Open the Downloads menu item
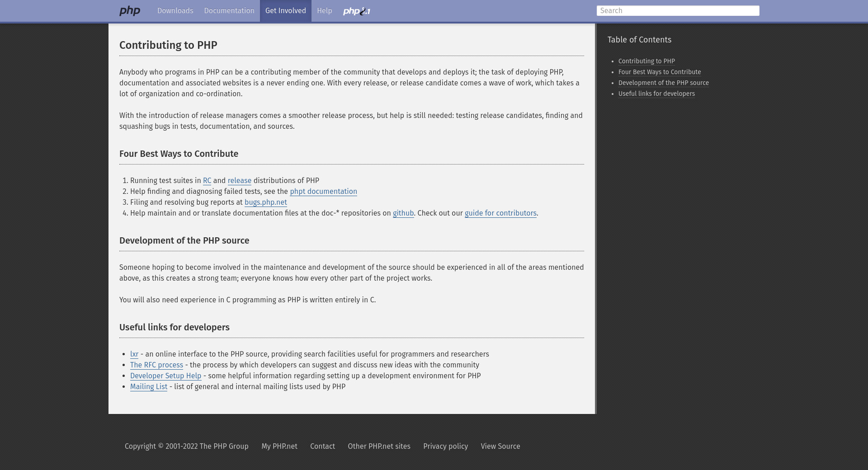 [x=175, y=11]
